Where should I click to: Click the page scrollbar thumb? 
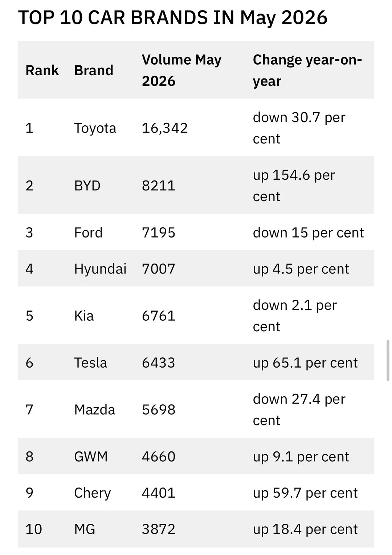(x=388, y=360)
